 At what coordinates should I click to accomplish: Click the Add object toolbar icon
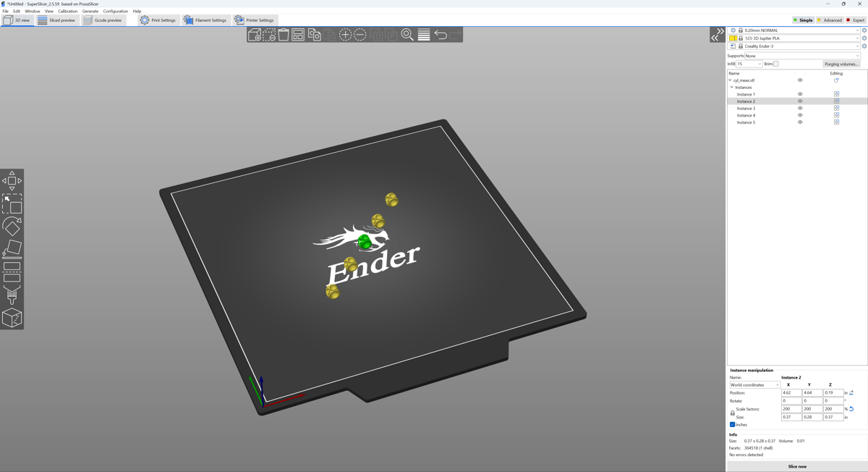[255, 35]
